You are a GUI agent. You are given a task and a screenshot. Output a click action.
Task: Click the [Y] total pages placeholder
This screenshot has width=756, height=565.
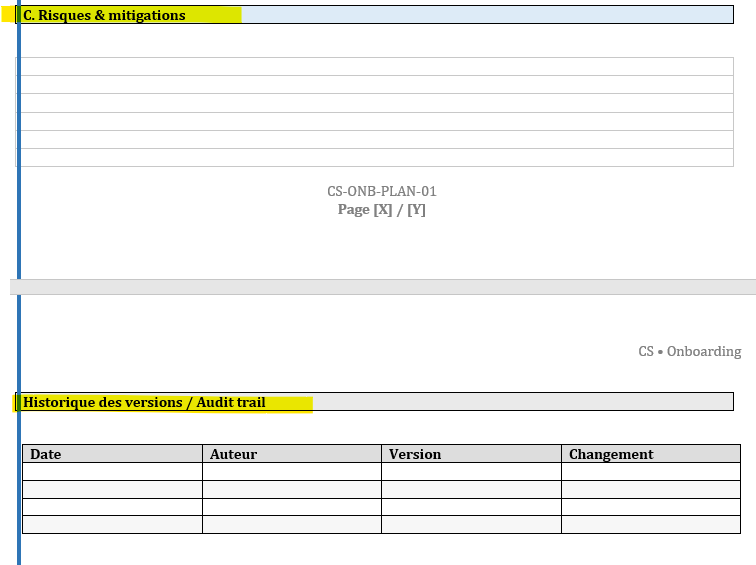click(x=416, y=210)
